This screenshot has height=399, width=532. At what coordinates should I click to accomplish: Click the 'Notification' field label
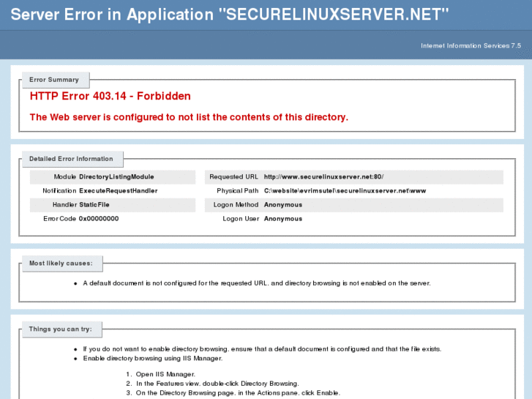point(59,190)
